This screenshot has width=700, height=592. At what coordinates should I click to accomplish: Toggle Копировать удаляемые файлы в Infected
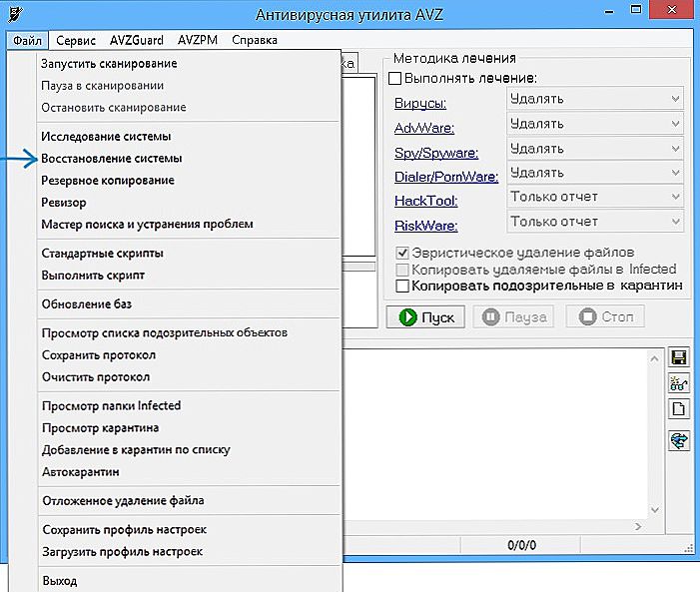coord(402,270)
